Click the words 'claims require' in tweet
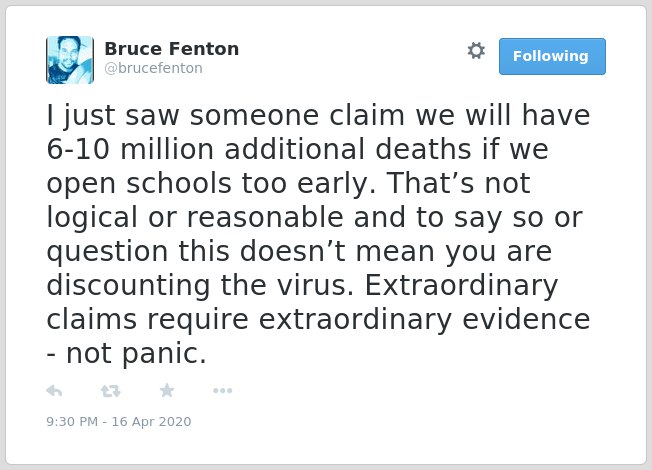 (148, 320)
